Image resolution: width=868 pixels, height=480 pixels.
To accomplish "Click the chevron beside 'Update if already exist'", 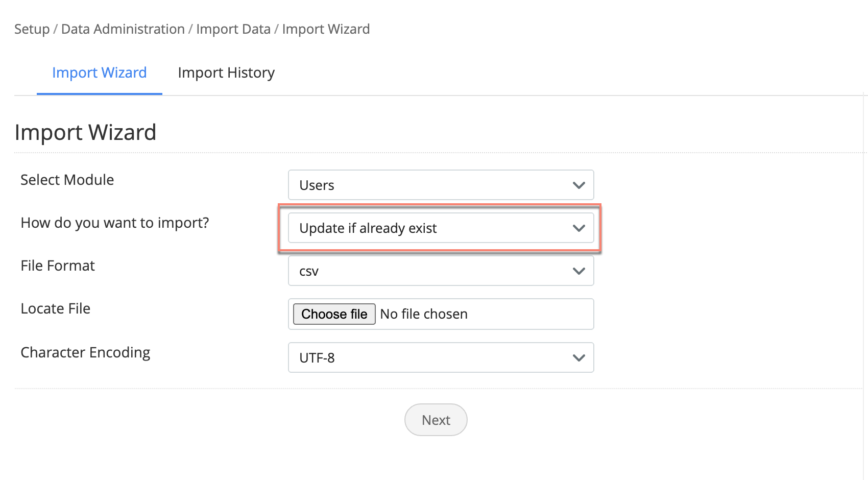I will tap(578, 228).
